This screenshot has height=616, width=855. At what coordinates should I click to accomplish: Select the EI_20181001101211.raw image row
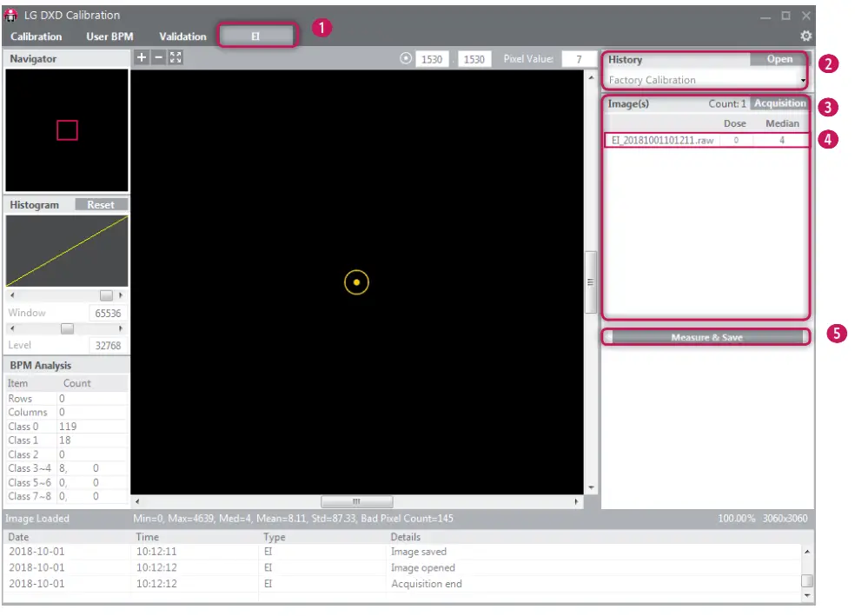click(x=662, y=140)
